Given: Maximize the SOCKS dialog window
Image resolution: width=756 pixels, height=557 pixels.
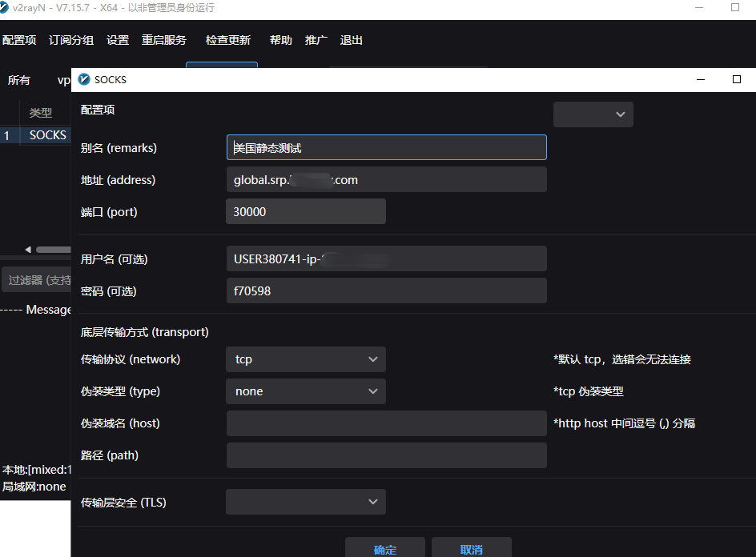Looking at the screenshot, I should [x=736, y=79].
